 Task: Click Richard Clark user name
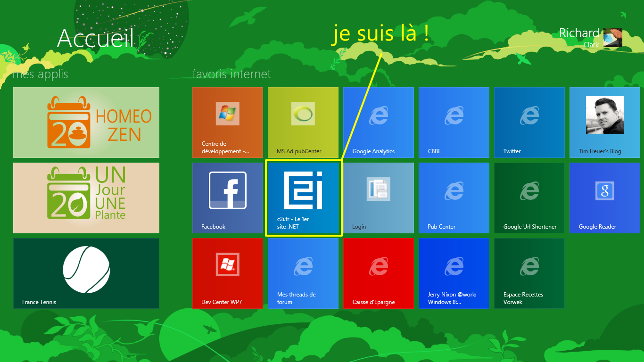pos(579,38)
